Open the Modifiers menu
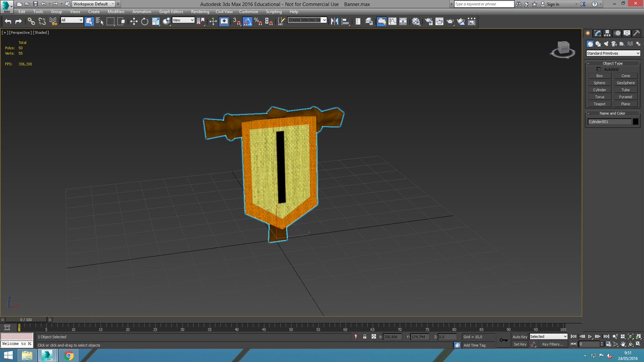 coord(116,12)
